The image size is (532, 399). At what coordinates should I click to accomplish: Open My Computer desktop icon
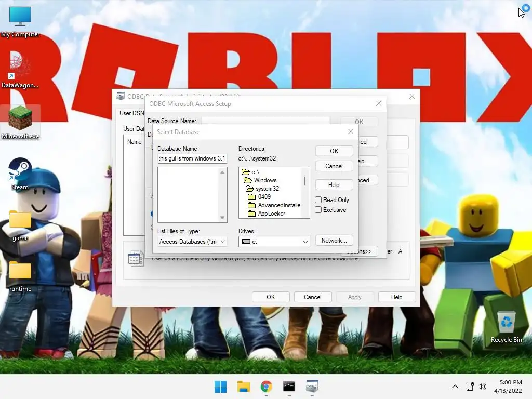click(x=20, y=21)
